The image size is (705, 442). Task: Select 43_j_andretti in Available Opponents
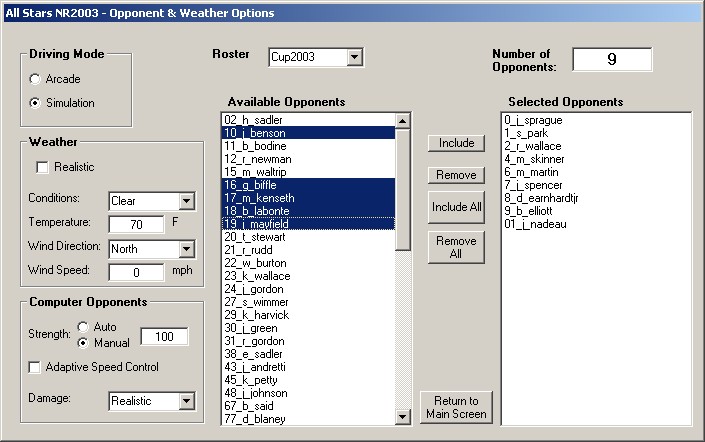[x=308, y=367]
